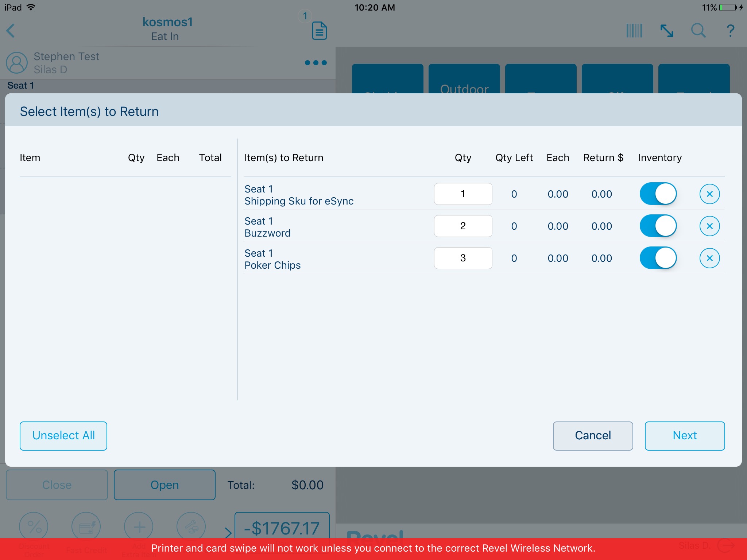The height and width of the screenshot is (560, 747).
Task: Open the barcode scanner icon
Action: coord(634,31)
